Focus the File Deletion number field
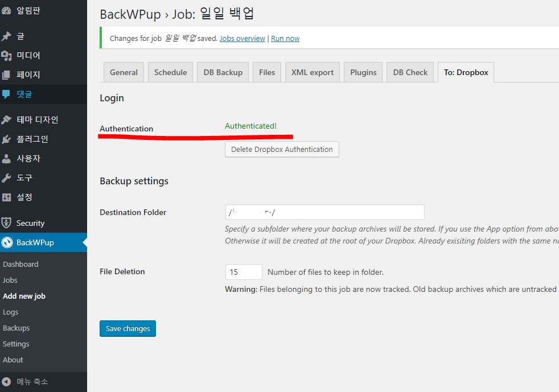Screen dimensions: 559x392 coord(244,272)
